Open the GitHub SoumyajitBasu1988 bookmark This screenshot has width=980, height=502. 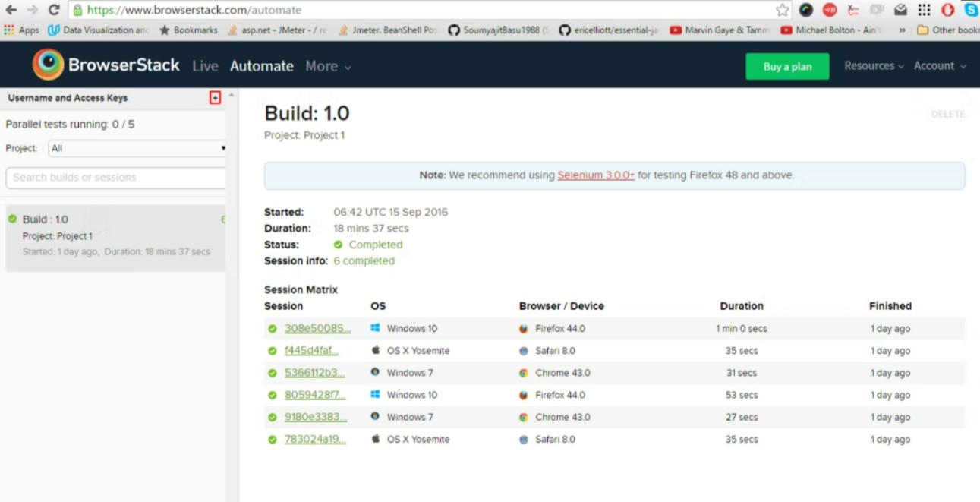point(499,30)
